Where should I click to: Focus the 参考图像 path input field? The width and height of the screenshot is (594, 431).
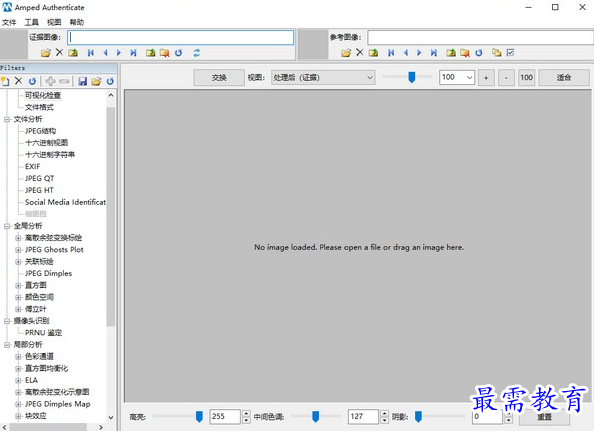point(480,37)
